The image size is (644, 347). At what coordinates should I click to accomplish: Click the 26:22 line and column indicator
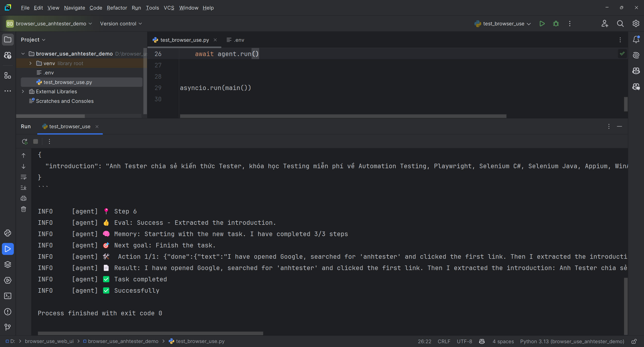click(424, 341)
